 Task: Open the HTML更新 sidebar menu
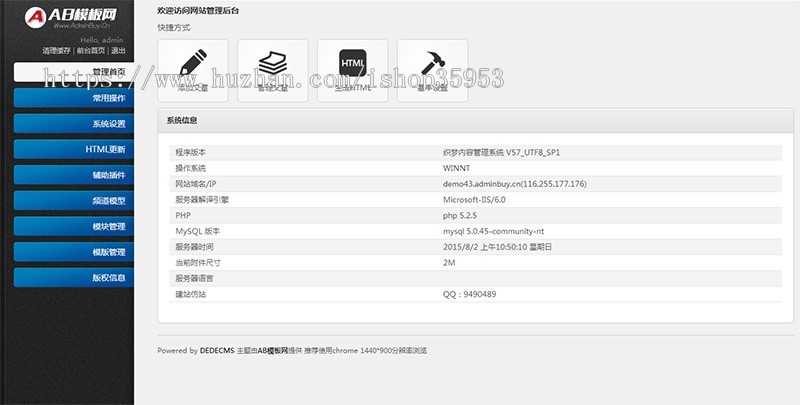point(74,149)
